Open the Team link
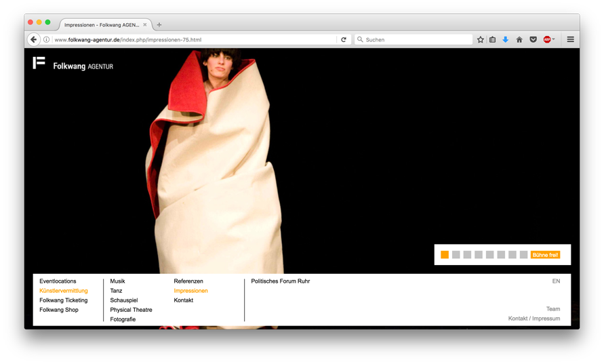Viewport: 604px width, 364px height. [x=553, y=309]
